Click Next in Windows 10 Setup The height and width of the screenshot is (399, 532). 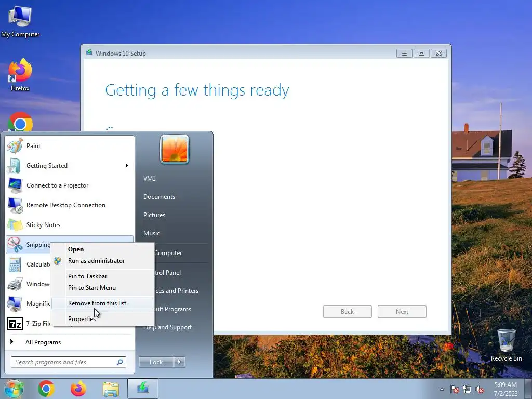pyautogui.click(x=402, y=312)
